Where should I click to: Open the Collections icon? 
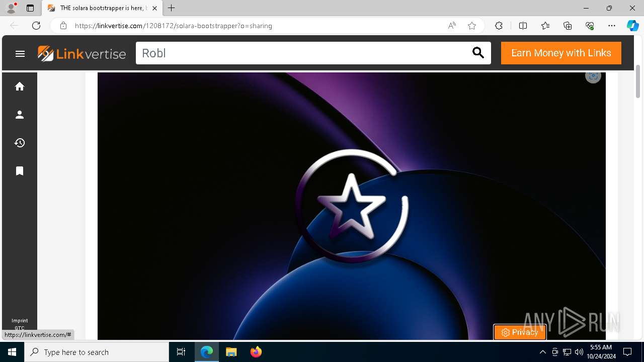[x=568, y=26]
